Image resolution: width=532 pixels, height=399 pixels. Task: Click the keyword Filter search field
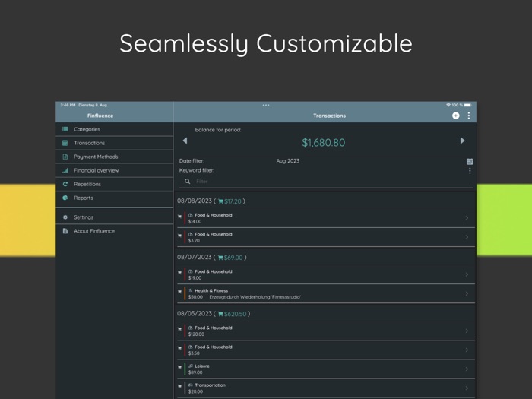tap(326, 182)
